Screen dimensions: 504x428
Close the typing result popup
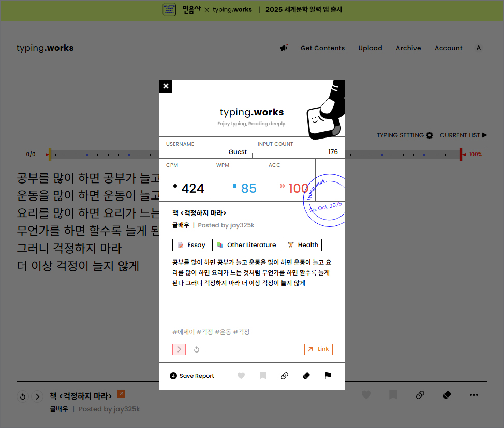(166, 86)
